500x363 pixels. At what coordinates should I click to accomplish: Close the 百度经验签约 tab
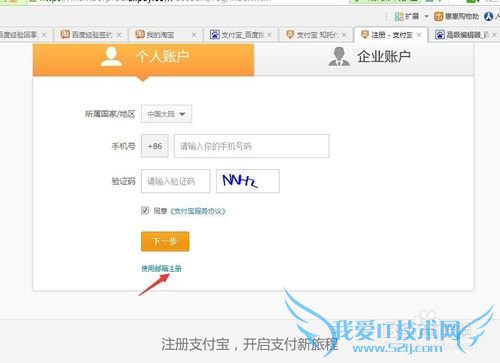pos(119,35)
